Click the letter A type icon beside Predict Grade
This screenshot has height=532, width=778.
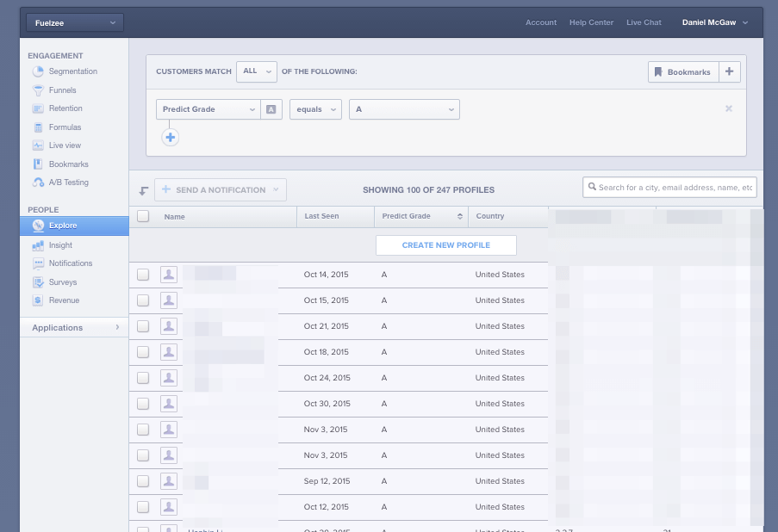coord(271,109)
